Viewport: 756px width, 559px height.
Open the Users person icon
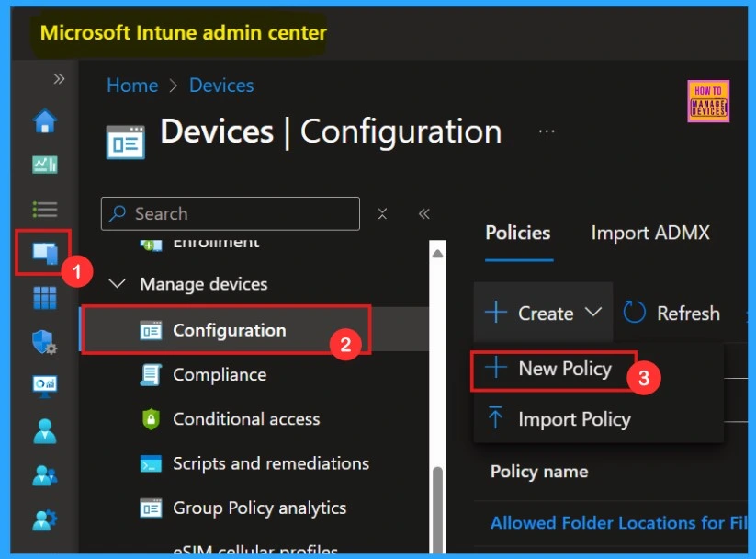45,431
